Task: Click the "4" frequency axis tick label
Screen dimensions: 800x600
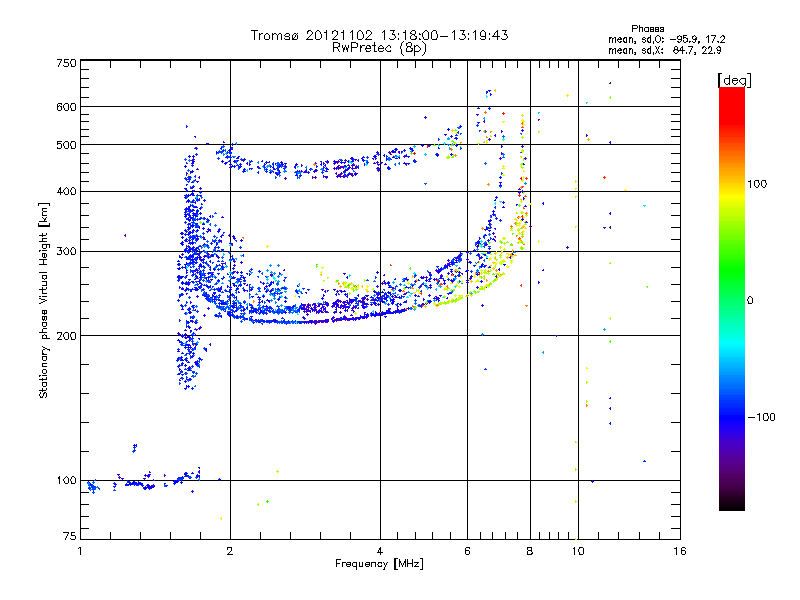Action: pos(380,551)
